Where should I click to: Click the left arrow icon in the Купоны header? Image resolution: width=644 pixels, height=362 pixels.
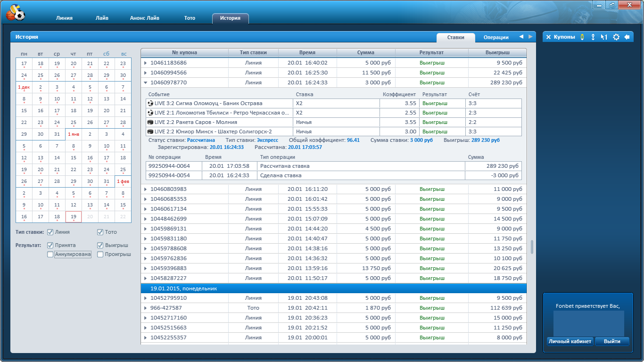coord(627,37)
